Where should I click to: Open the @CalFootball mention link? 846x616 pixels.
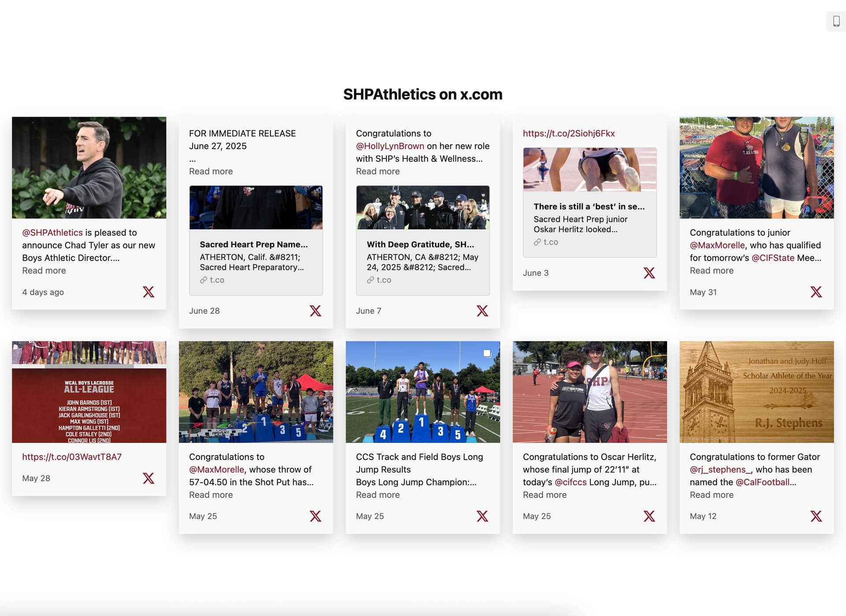tap(762, 482)
